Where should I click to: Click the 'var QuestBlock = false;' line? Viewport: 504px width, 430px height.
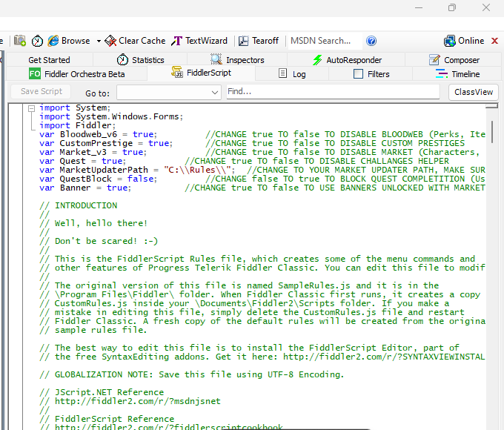tap(98, 179)
